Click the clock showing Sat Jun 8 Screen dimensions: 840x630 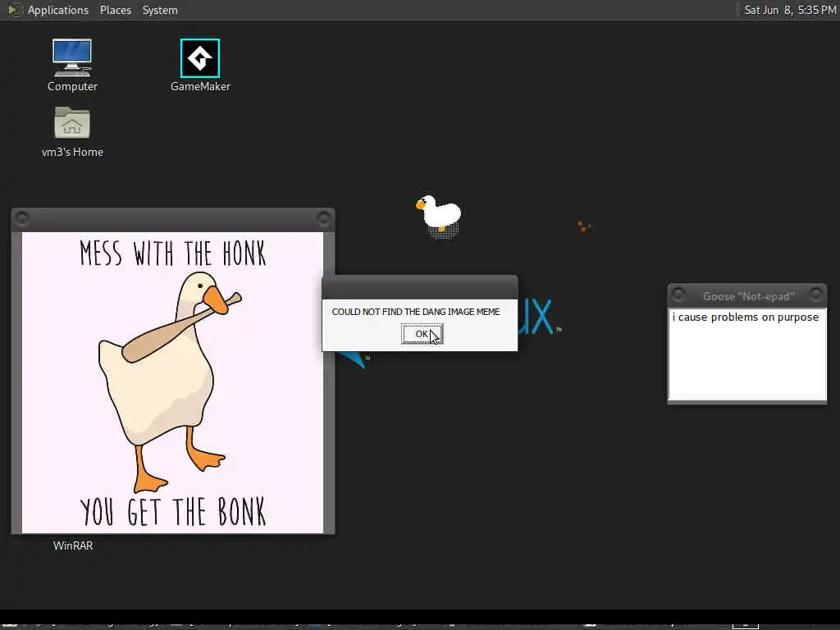pyautogui.click(x=790, y=10)
